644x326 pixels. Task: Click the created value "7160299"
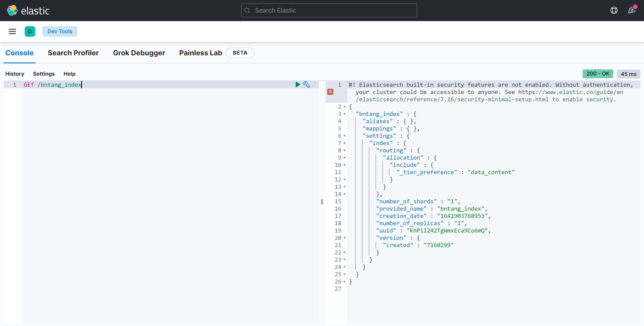(x=439, y=245)
